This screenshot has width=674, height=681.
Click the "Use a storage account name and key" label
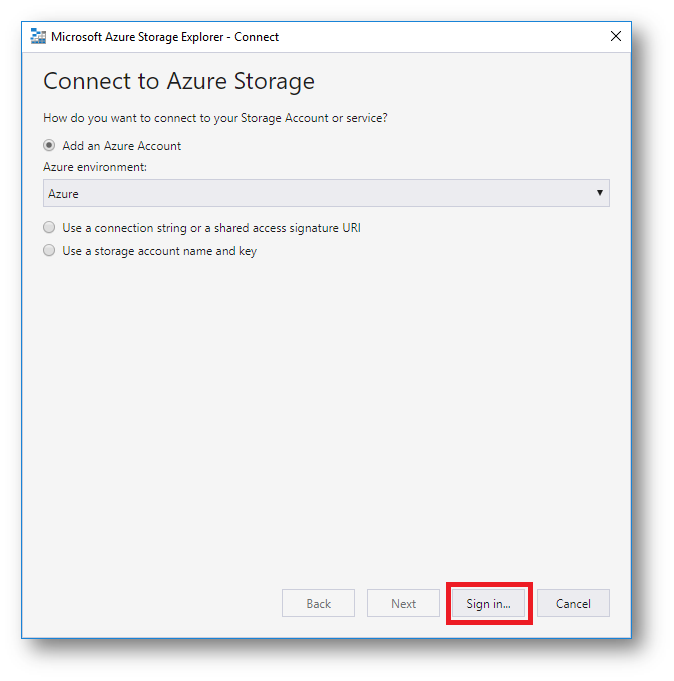159,251
